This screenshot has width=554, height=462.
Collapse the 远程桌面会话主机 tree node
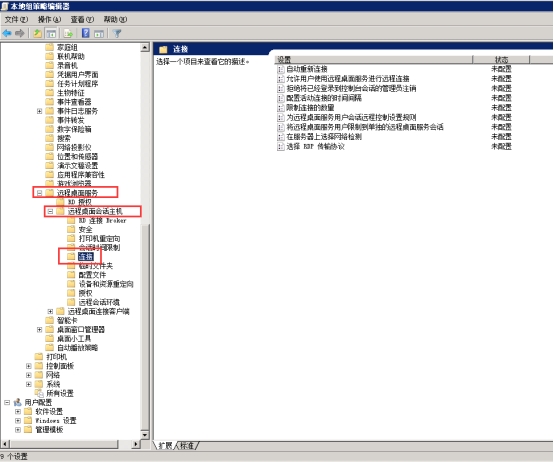(50, 211)
